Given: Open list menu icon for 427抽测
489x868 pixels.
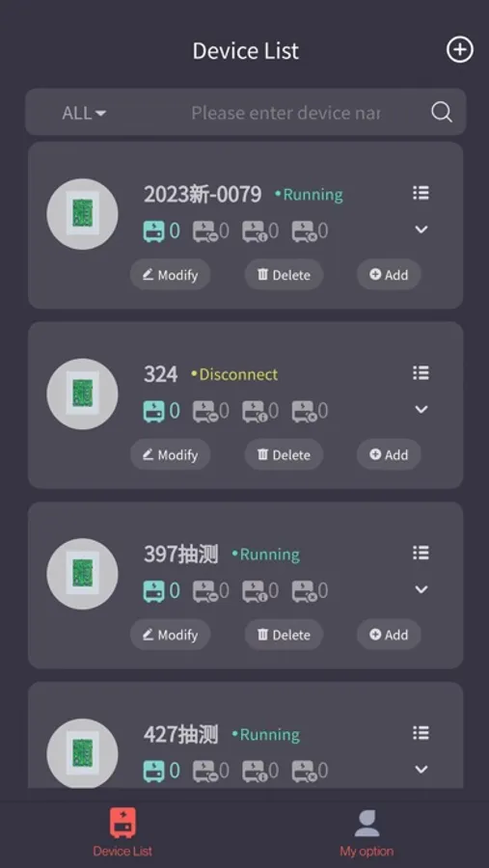Looking at the screenshot, I should [421, 734].
